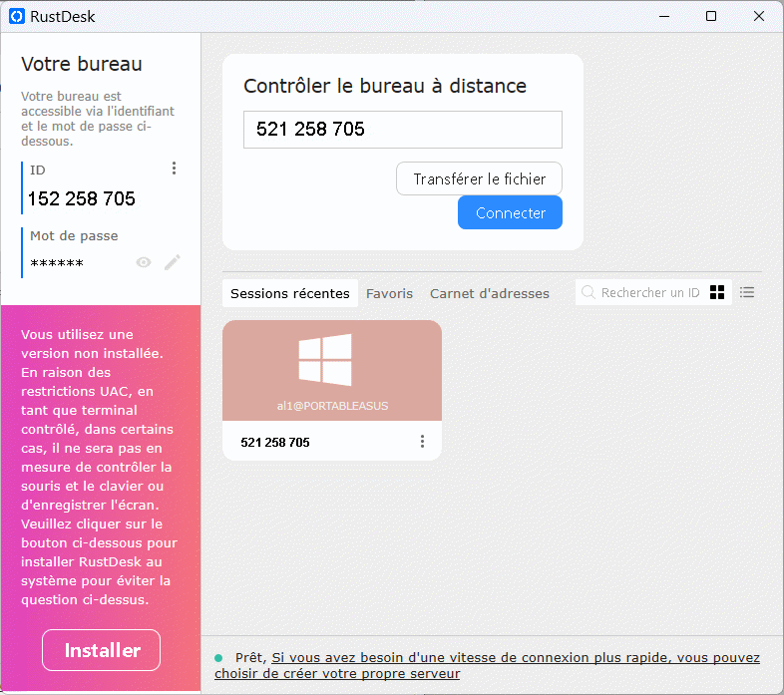This screenshot has width=784, height=695.
Task: Open the Favoris tab
Action: (389, 293)
